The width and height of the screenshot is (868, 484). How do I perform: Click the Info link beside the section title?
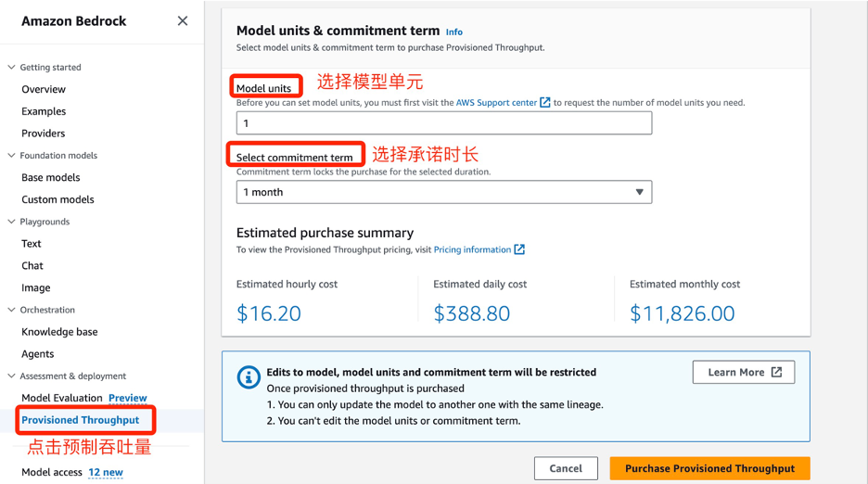coord(453,32)
